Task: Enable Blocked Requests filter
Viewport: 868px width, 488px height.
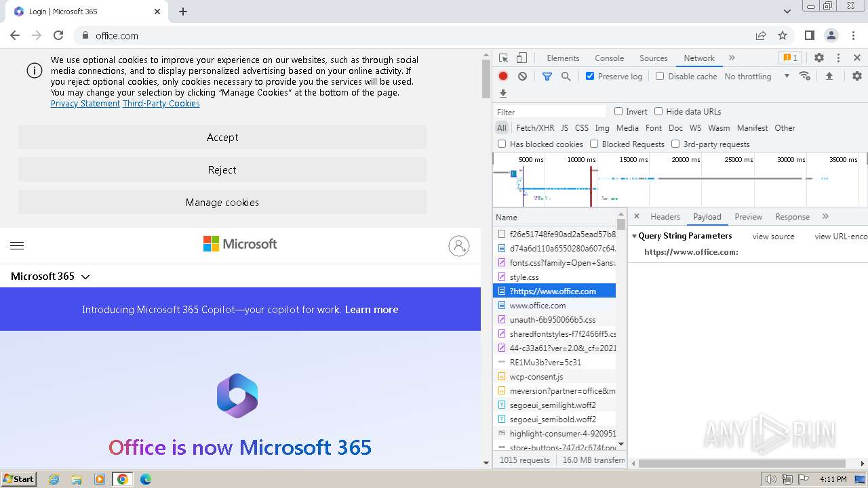Action: click(x=594, y=144)
